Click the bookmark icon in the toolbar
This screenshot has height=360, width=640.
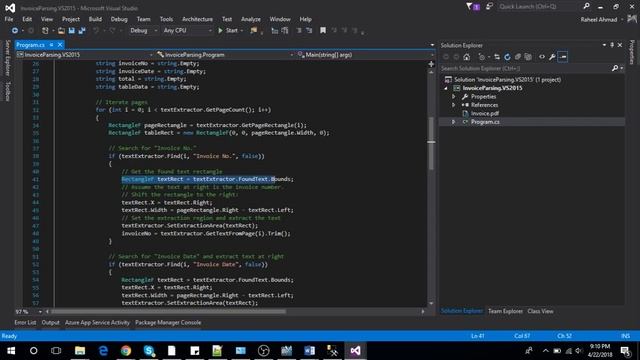point(323,31)
